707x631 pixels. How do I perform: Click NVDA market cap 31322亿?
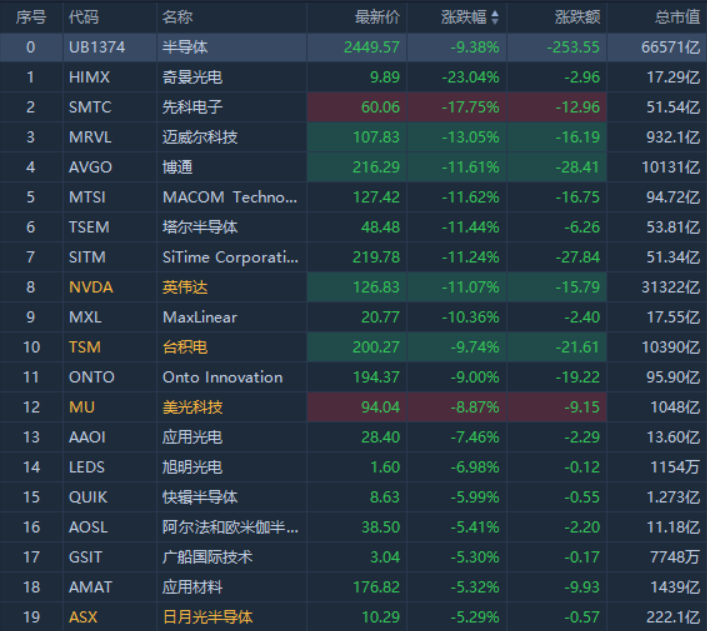click(671, 287)
